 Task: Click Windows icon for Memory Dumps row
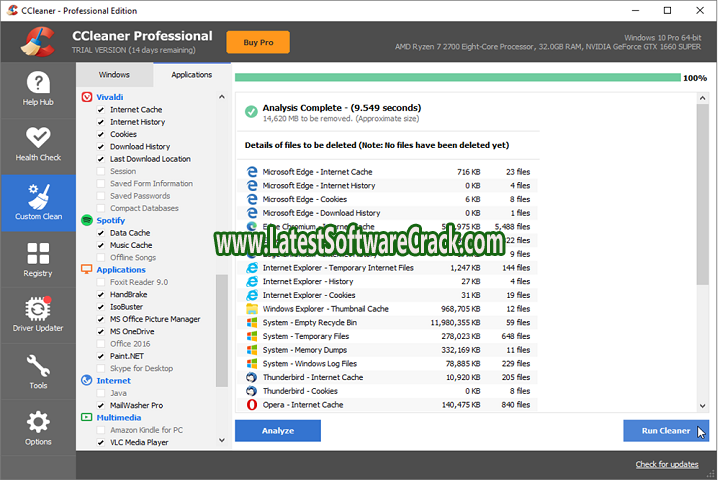point(252,350)
